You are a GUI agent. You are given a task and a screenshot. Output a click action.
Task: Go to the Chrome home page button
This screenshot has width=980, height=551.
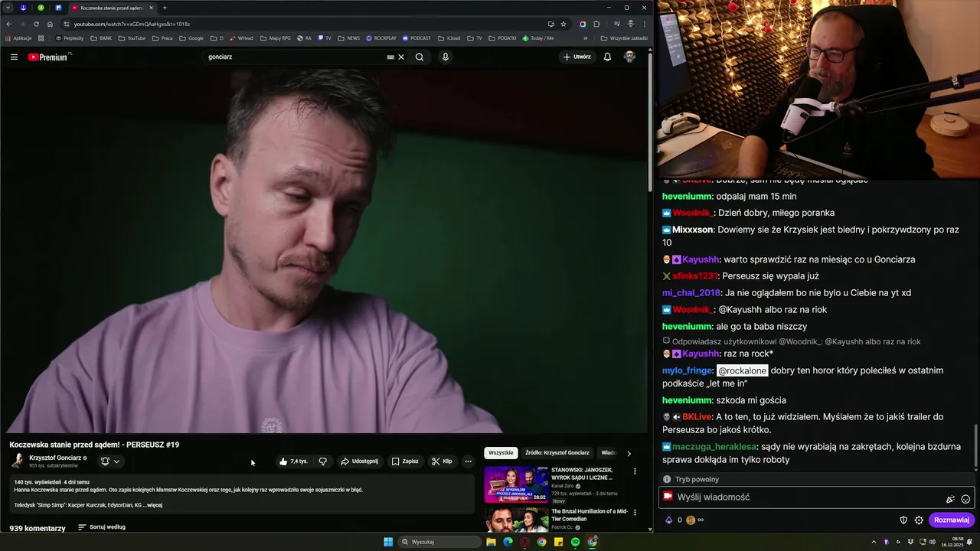point(51,24)
